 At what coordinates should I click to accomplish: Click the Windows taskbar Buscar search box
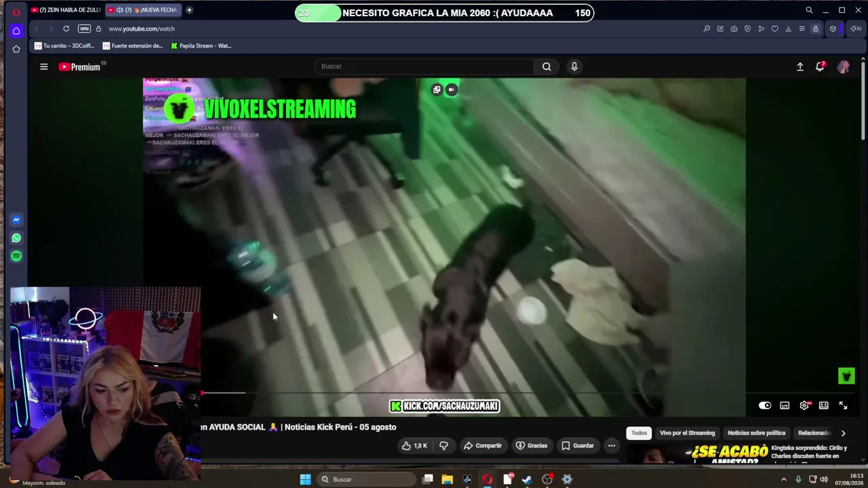[367, 479]
